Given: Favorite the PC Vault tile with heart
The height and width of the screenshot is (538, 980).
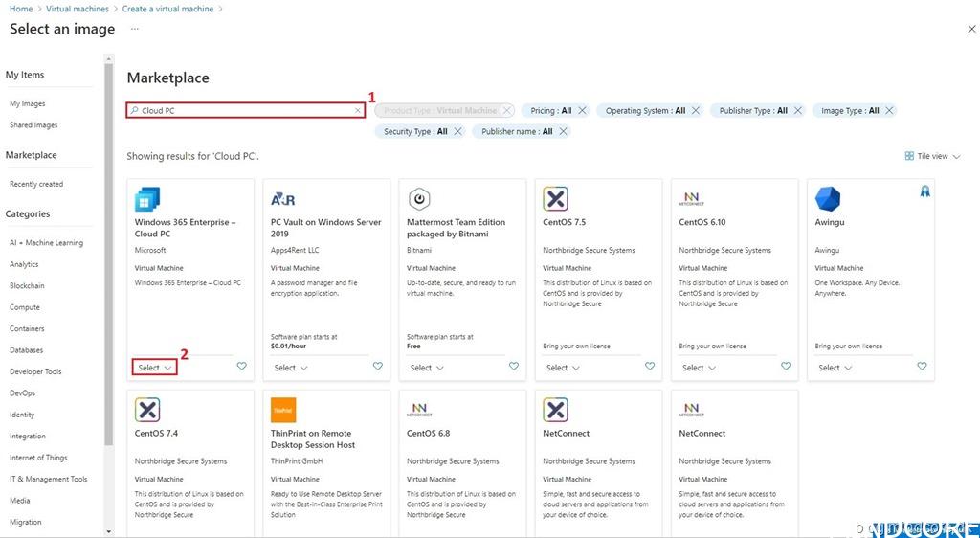Looking at the screenshot, I should pos(377,367).
